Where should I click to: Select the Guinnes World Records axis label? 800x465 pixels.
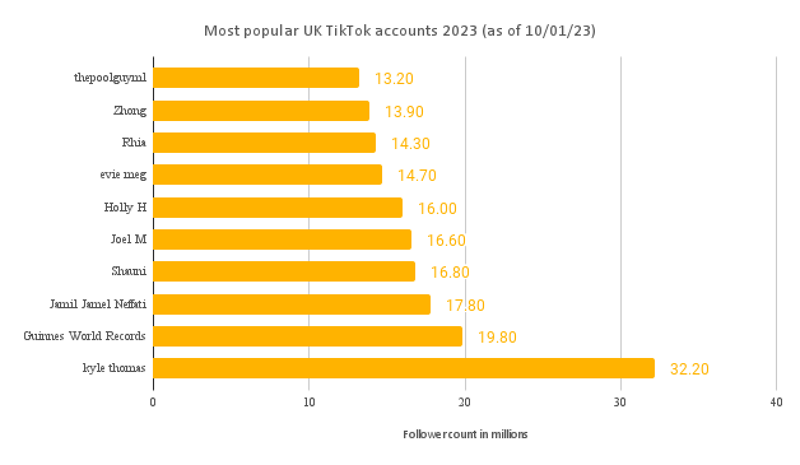[x=85, y=336]
